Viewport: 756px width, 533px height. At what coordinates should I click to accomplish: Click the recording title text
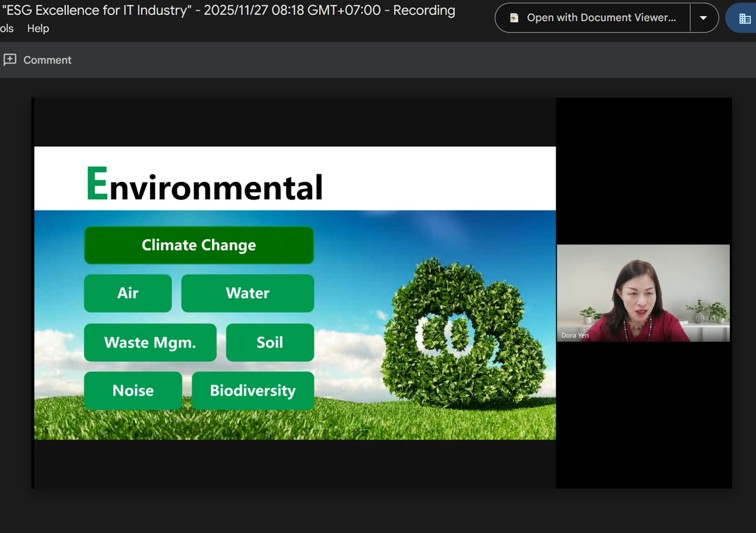click(229, 10)
